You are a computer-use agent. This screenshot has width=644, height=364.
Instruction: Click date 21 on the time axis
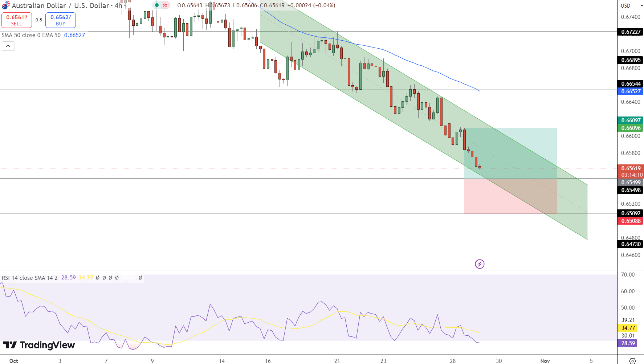click(x=337, y=361)
